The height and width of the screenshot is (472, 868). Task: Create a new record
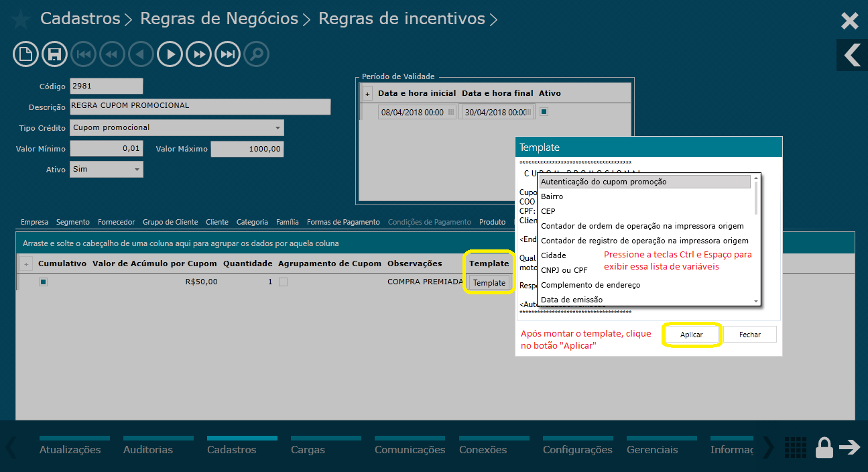coord(25,54)
